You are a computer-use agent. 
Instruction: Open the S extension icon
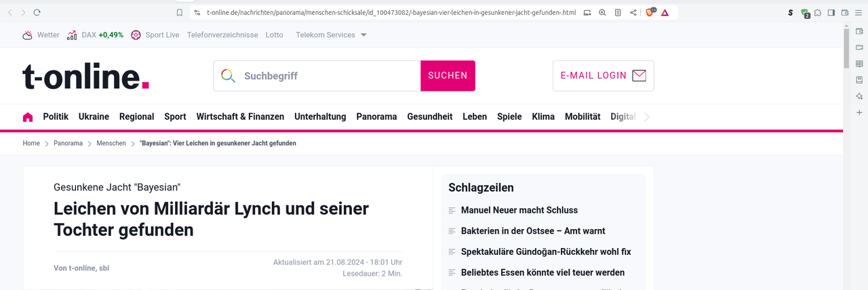click(790, 12)
